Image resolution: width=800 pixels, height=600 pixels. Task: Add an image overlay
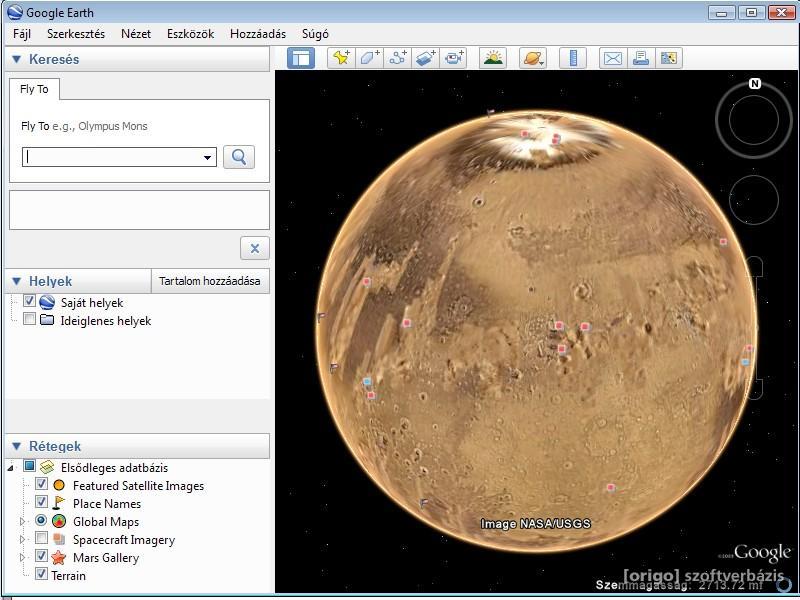click(426, 58)
